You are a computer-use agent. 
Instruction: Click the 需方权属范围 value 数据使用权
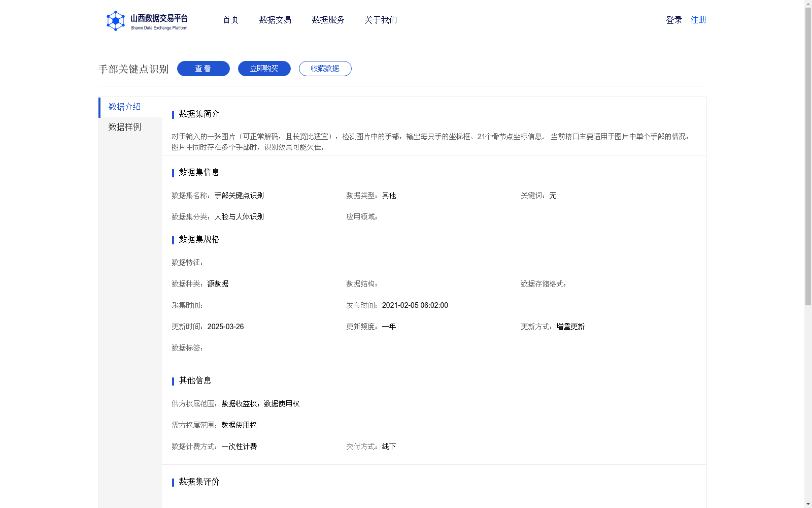point(239,425)
